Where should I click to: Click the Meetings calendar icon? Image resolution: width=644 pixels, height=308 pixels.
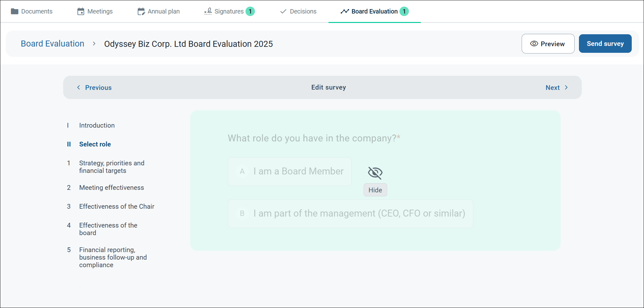pos(81,12)
